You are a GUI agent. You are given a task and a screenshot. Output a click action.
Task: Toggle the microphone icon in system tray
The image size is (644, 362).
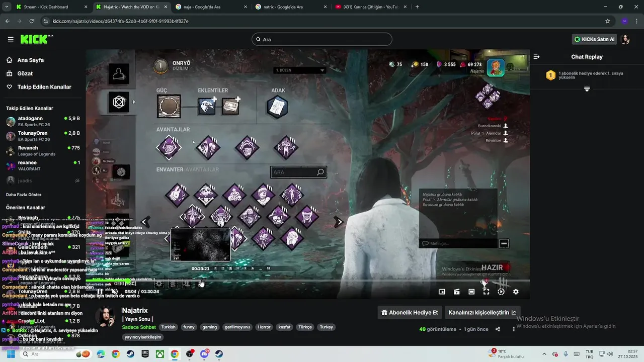[x=566, y=354]
